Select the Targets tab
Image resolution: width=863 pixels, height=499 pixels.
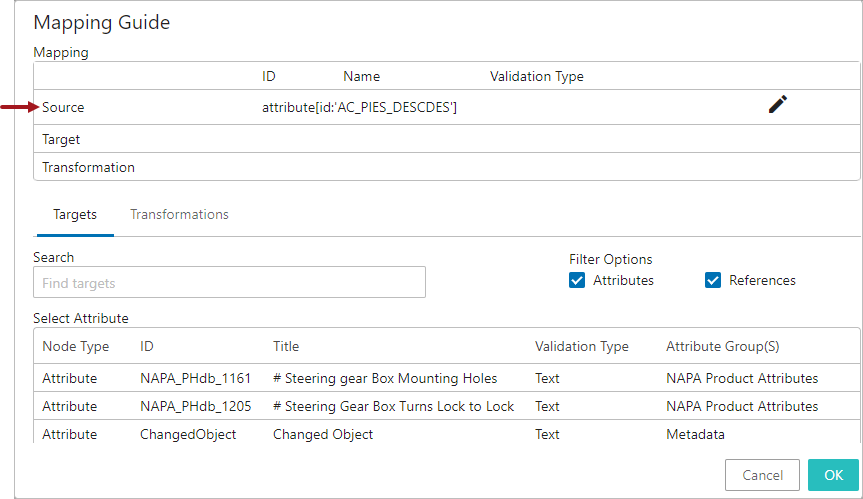pyautogui.click(x=75, y=215)
